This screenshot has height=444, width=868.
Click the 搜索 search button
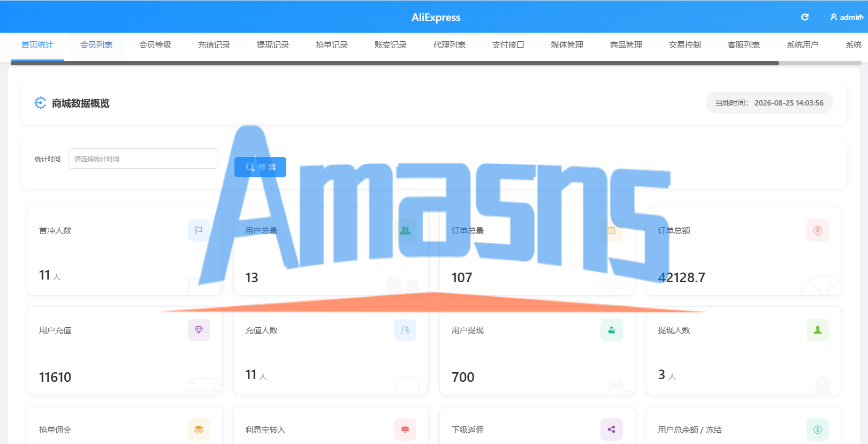[260, 167]
